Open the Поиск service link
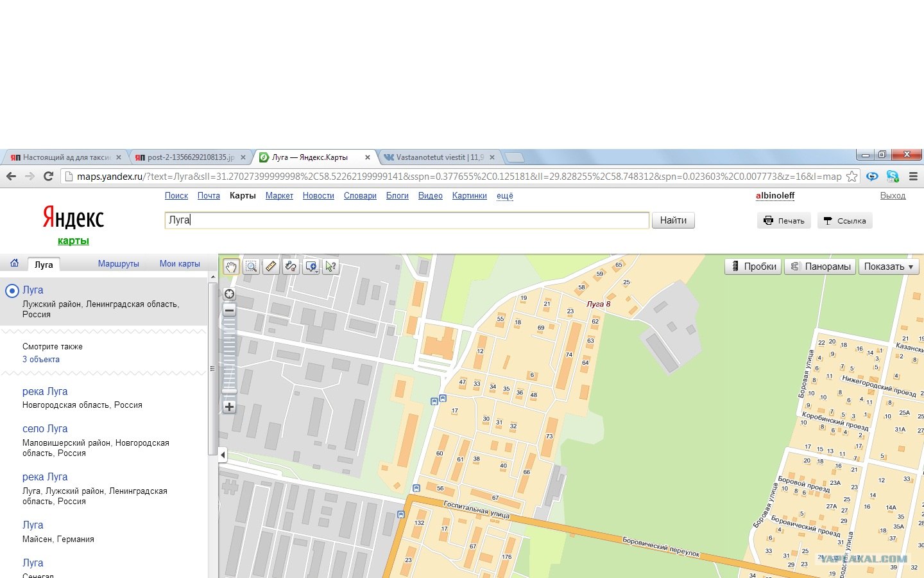The height and width of the screenshot is (578, 924). pos(176,196)
